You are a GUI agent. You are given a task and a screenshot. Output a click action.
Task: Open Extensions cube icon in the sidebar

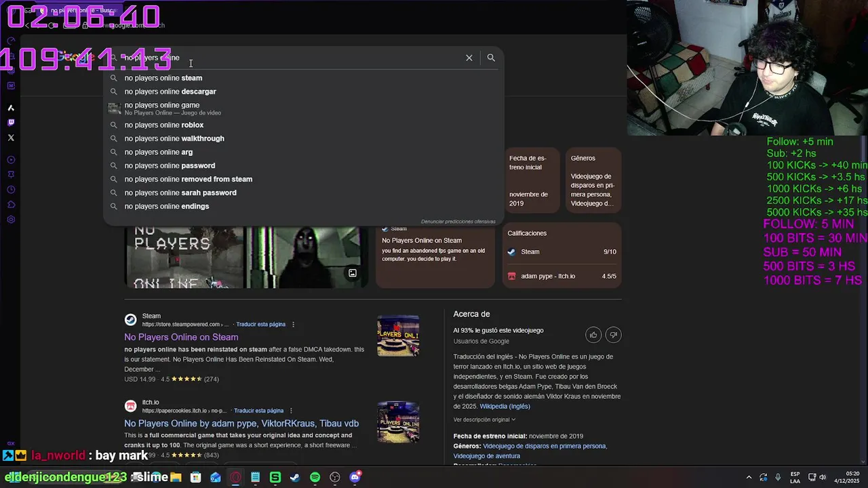tap(11, 205)
